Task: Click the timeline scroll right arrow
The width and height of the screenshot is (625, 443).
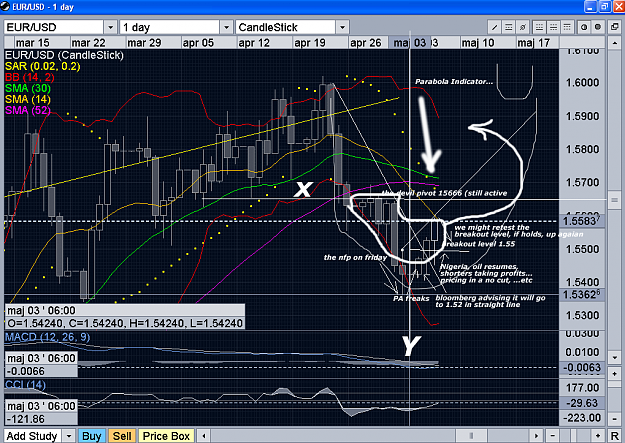Action: pos(536,436)
